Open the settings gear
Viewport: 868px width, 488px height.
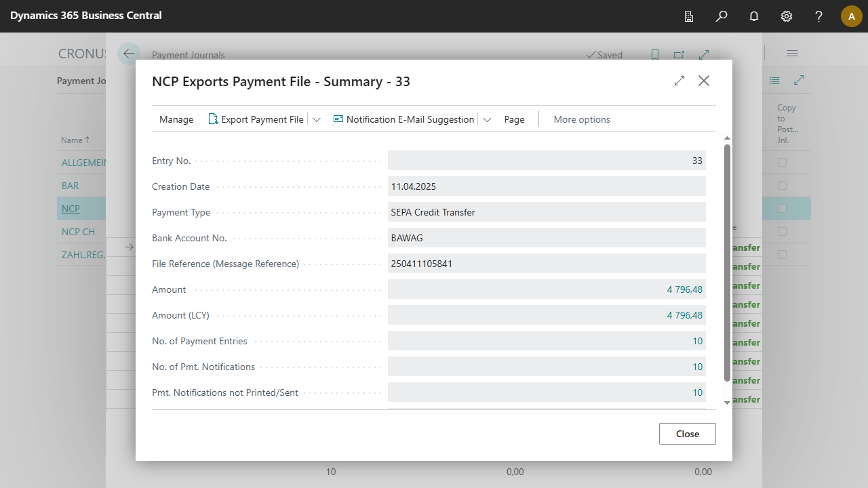point(787,16)
